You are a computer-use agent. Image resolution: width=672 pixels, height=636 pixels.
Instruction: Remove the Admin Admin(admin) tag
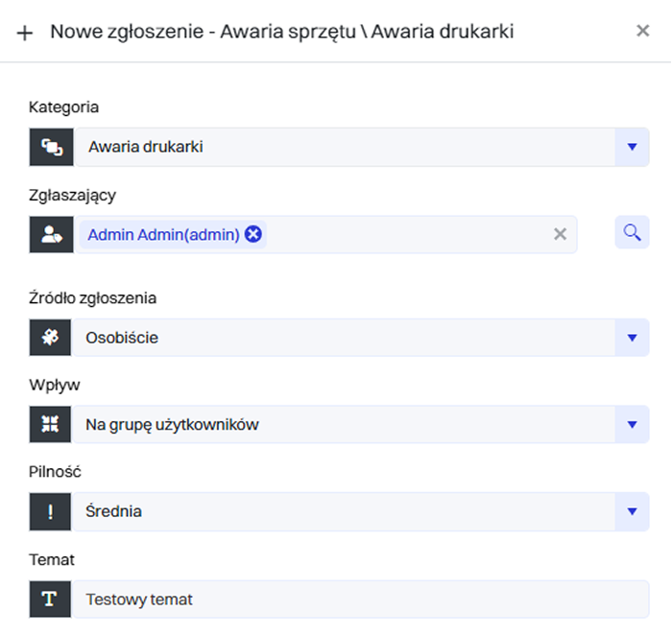pos(253,234)
